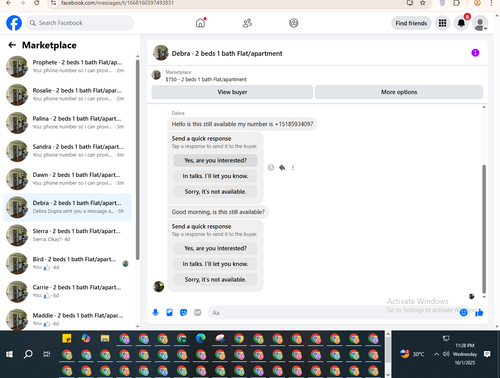The height and width of the screenshot is (378, 500).
Task: Open the Maddie conversation
Action: (67, 319)
